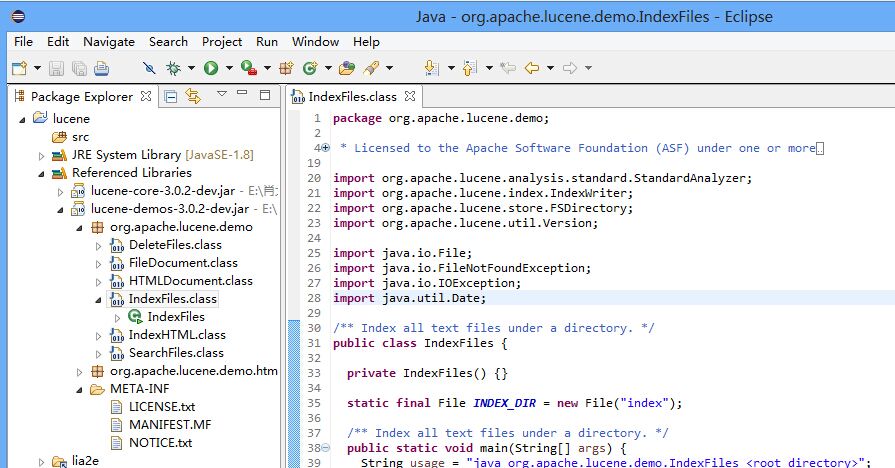Click the New Java Package icon
Image resolution: width=895 pixels, height=468 pixels.
[x=287, y=68]
